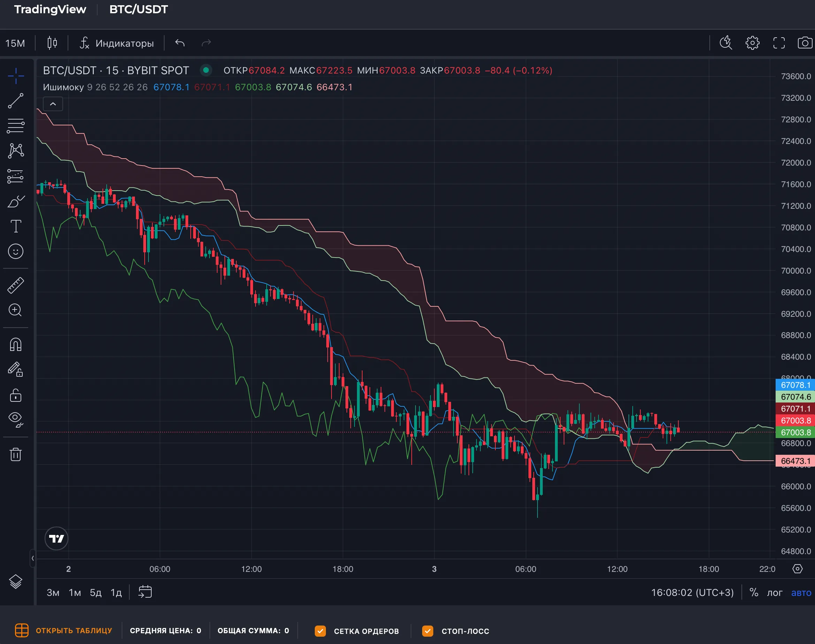
Task: Open the 15M timeframe dropdown
Action: 15,43
